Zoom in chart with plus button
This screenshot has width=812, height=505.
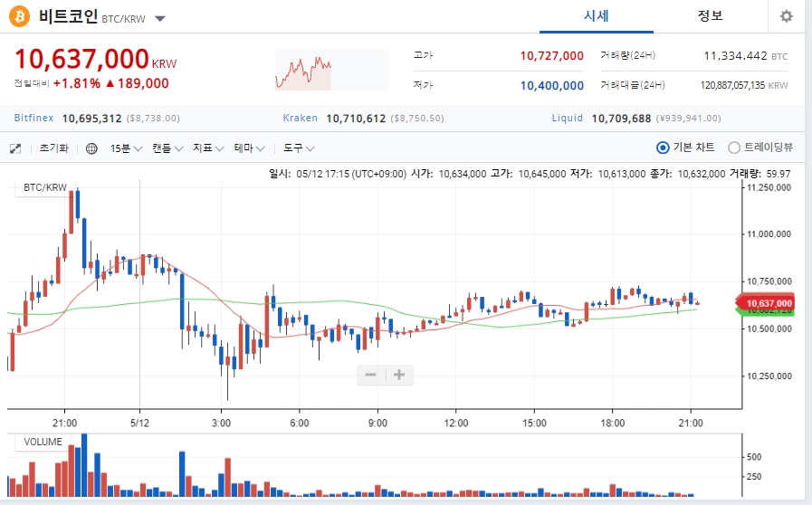point(398,375)
